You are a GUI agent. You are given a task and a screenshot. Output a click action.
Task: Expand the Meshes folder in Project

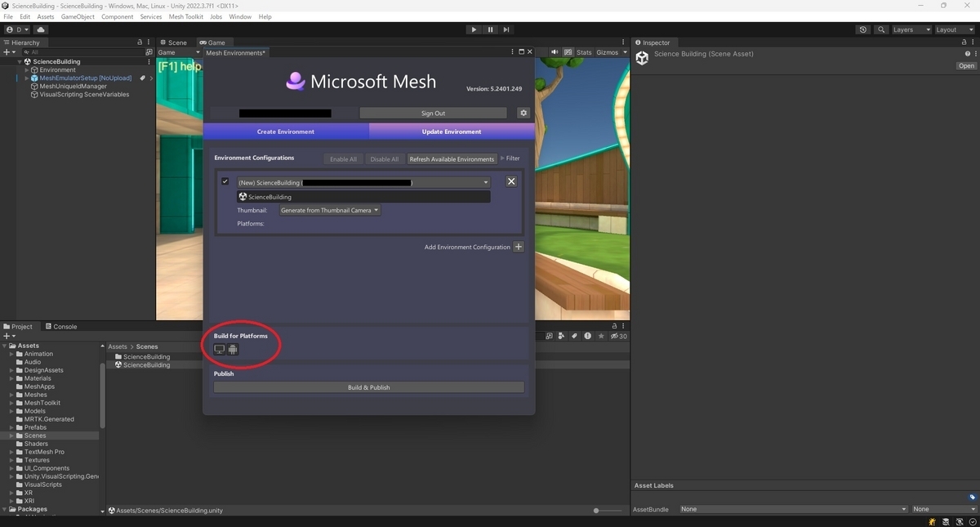click(x=11, y=395)
